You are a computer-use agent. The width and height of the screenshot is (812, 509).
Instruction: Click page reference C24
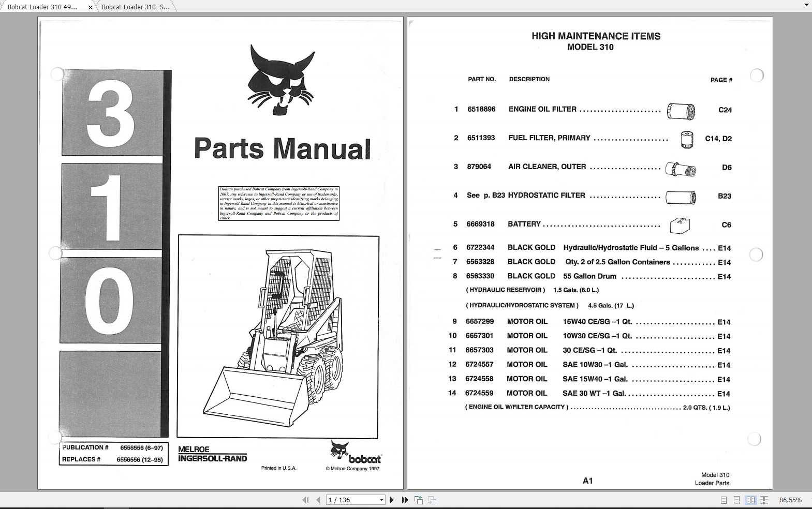[x=725, y=110]
